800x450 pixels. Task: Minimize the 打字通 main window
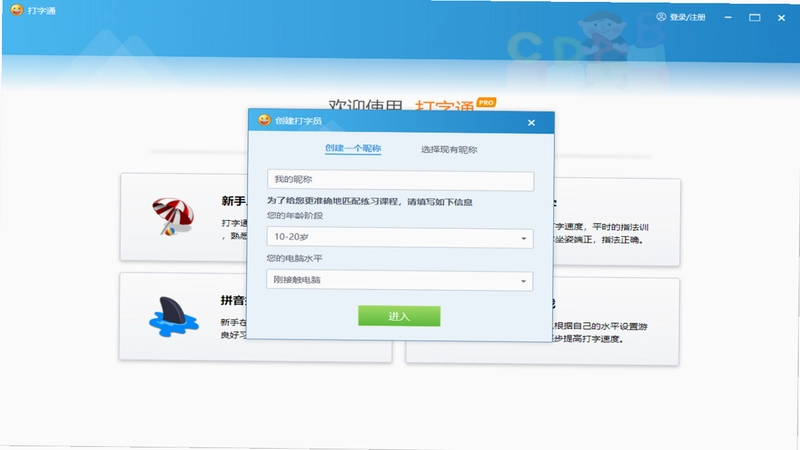tap(728, 17)
